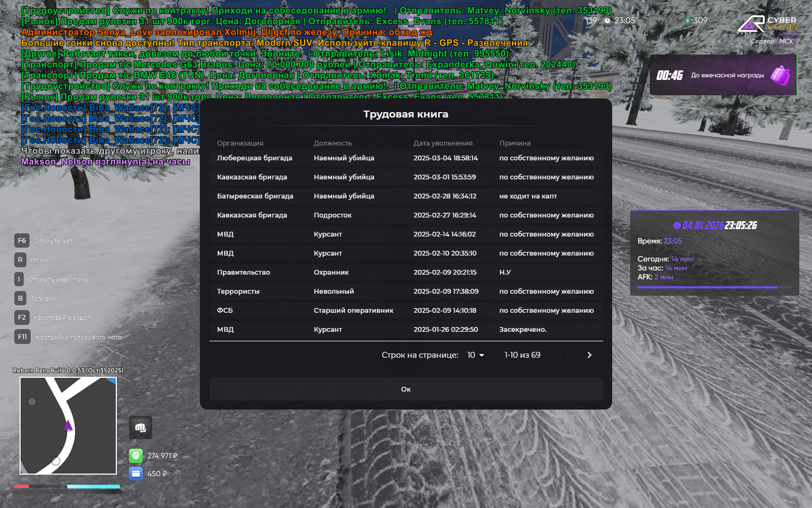
Task: Click the 1-10 из 69 pagination text
Action: tap(522, 355)
